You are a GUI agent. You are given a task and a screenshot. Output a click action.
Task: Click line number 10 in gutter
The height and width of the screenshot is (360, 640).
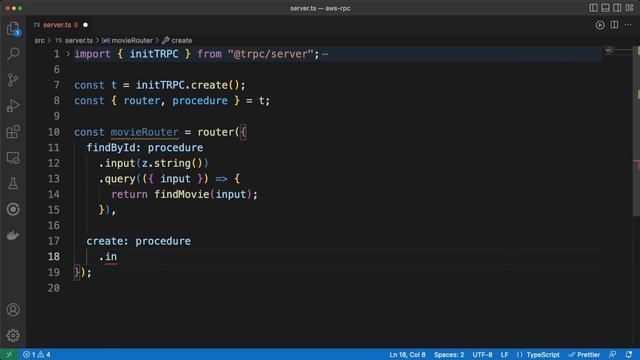click(53, 132)
